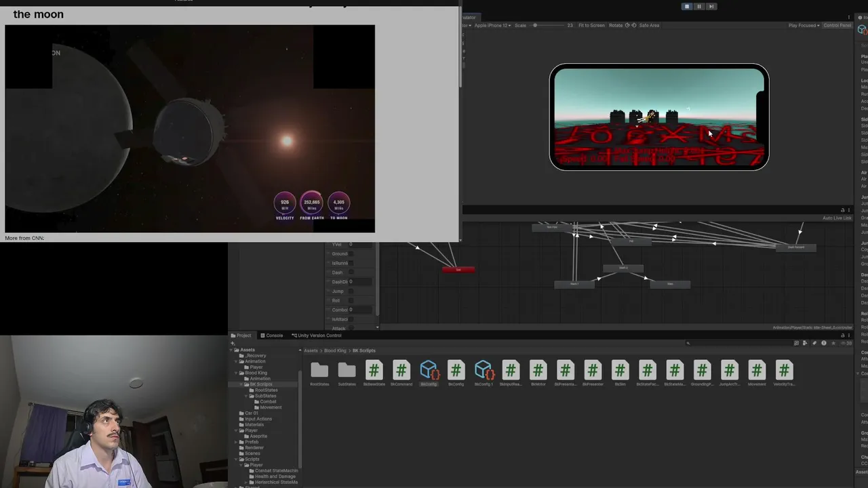Select the Slam state node
Image resolution: width=868 pixels, height=488 pixels.
coord(670,284)
